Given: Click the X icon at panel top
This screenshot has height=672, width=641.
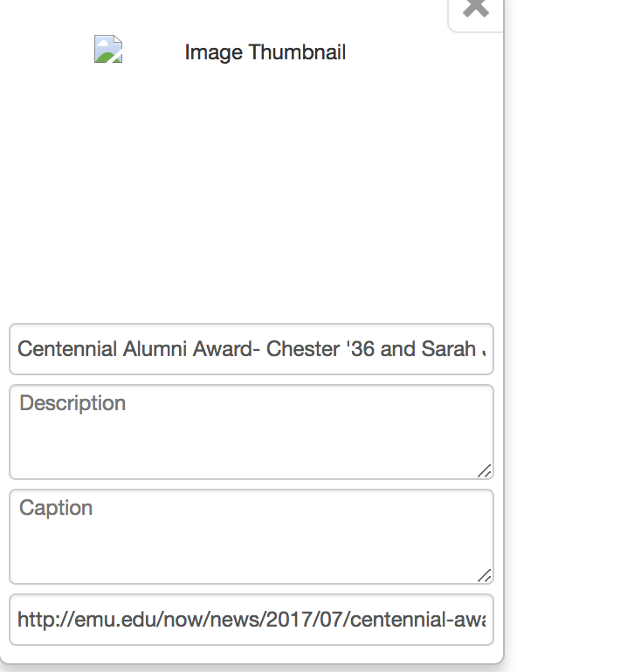Looking at the screenshot, I should (x=475, y=10).
